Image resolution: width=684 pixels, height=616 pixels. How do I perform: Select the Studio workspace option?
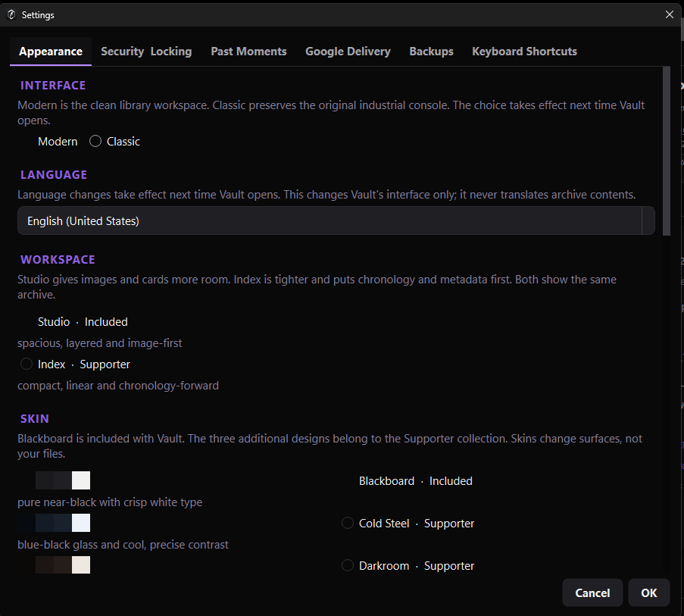tap(74, 322)
